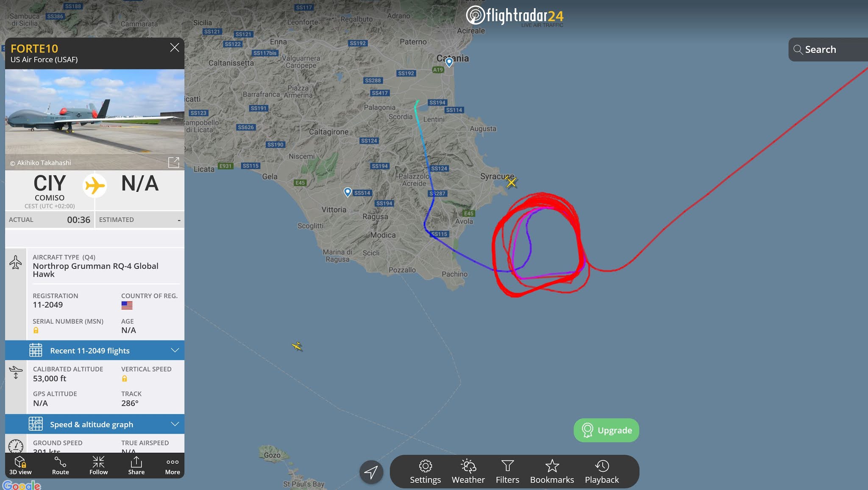The width and height of the screenshot is (868, 490).
Task: Open the Filters funnel
Action: tap(507, 472)
